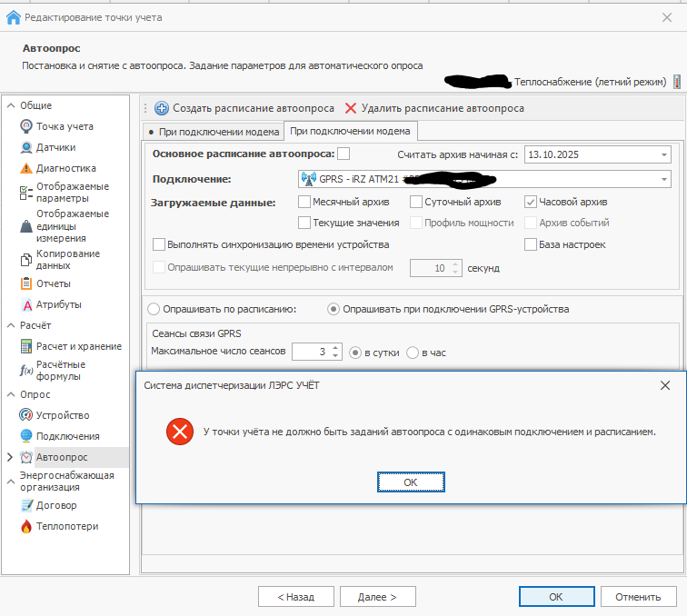
Task: Select Опрашивать по расписанию radio button
Action: [x=153, y=309]
